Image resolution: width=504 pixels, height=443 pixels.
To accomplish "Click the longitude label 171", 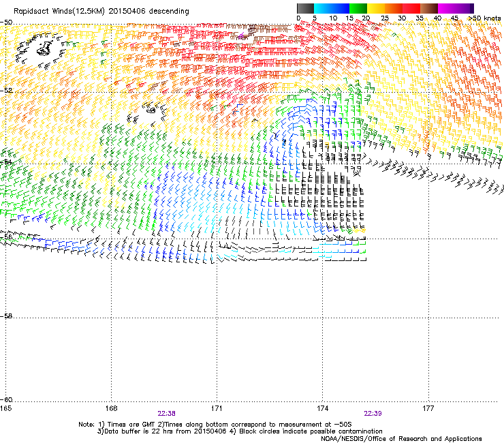I will (x=217, y=408).
